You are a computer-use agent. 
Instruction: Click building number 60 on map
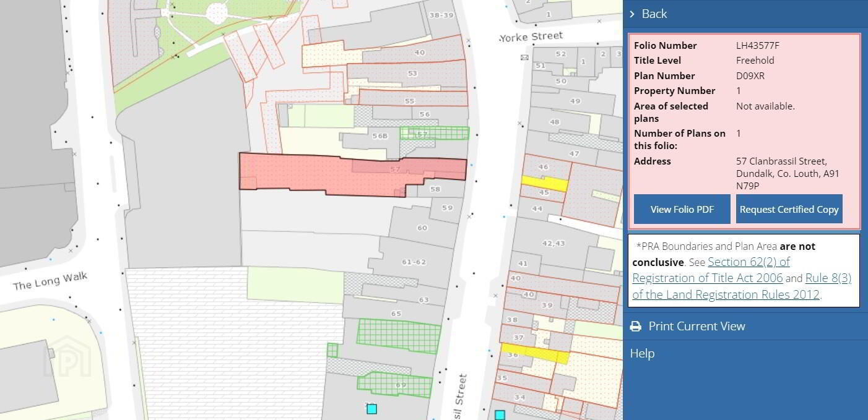pos(422,228)
